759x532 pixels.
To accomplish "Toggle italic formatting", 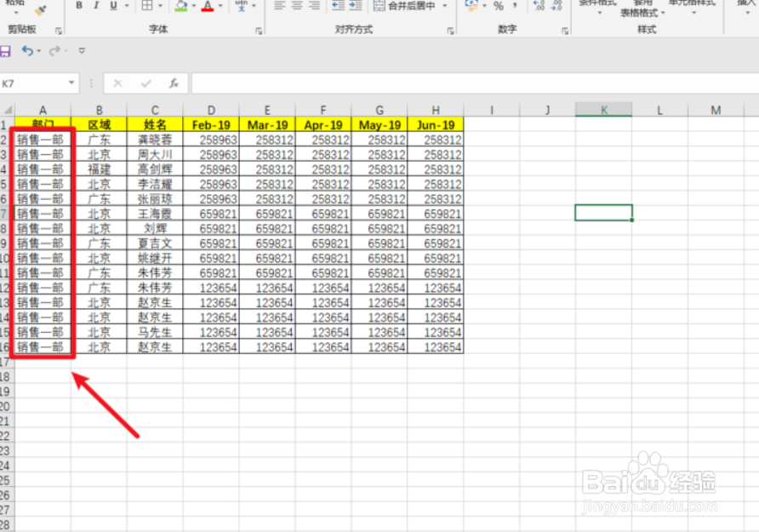I will click(96, 5).
